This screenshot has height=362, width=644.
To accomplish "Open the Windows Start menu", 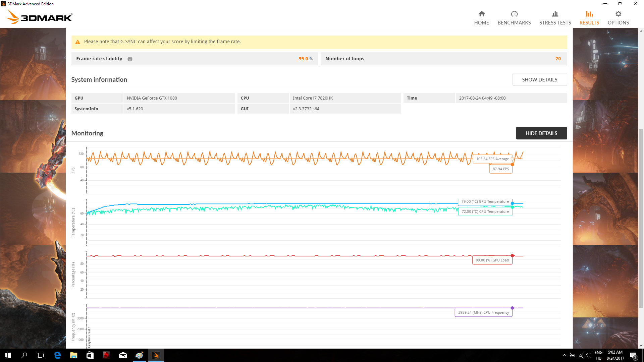I will point(8,355).
